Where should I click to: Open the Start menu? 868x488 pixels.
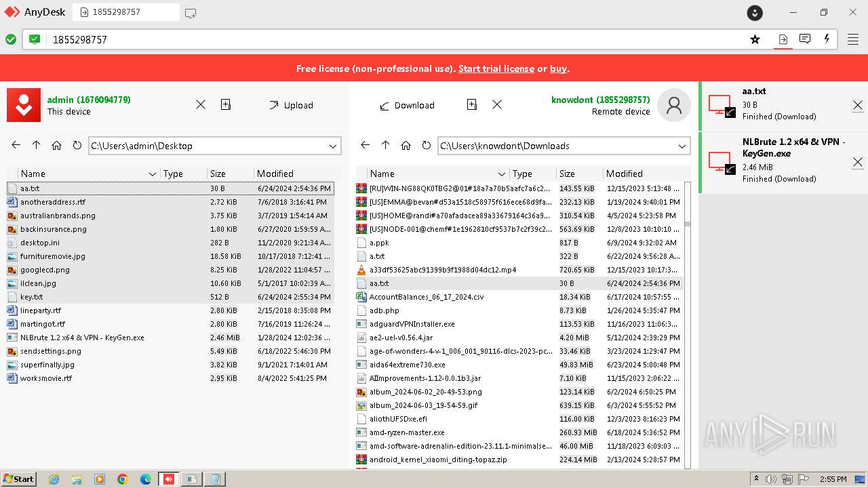pyautogui.click(x=18, y=479)
